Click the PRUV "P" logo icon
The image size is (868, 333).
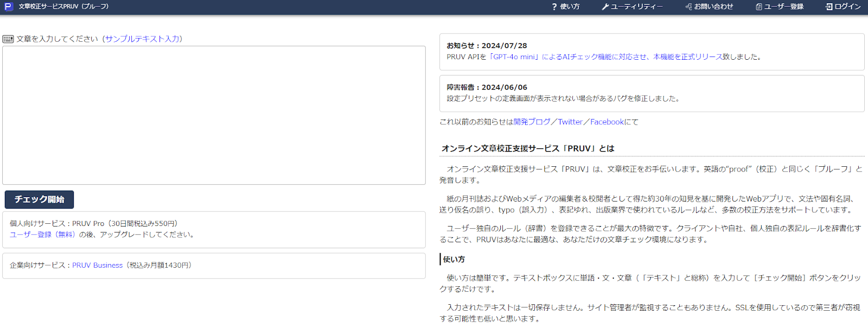coord(8,7)
